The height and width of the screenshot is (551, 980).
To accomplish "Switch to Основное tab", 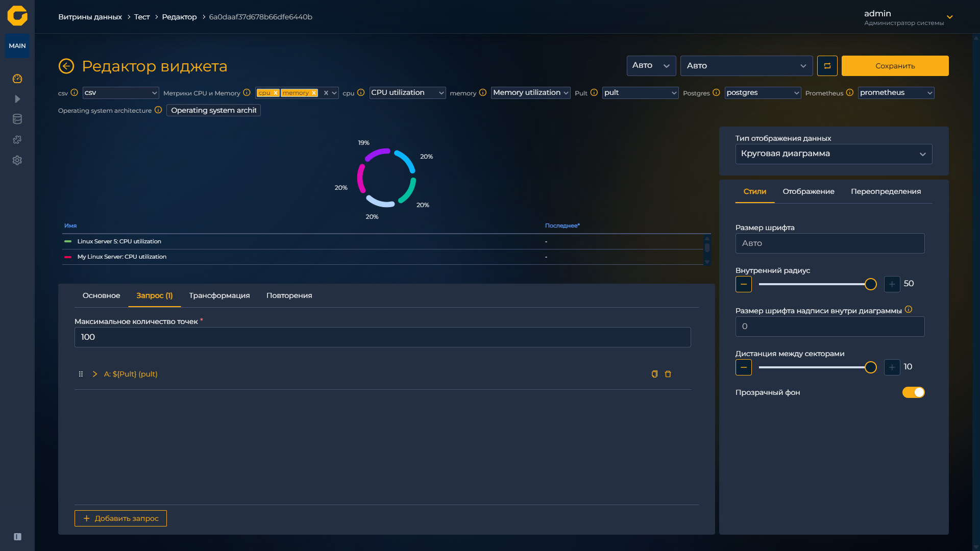I will tap(102, 296).
